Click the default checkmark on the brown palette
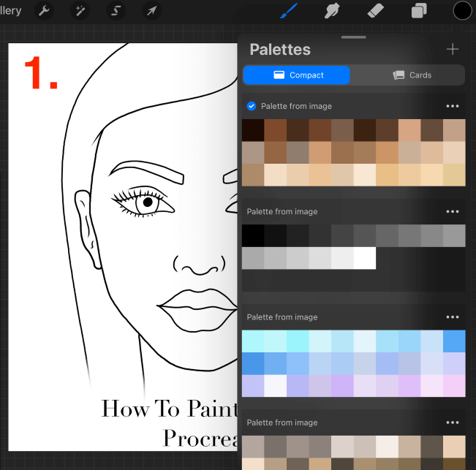 pyautogui.click(x=252, y=106)
